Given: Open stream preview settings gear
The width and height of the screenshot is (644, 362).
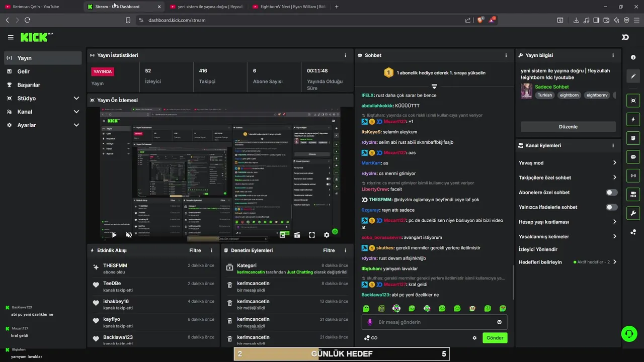Looking at the screenshot, I should [327, 235].
